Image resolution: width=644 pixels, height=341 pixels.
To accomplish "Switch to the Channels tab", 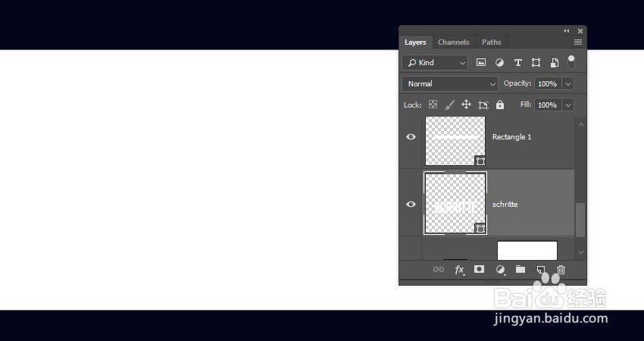I will coord(453,42).
